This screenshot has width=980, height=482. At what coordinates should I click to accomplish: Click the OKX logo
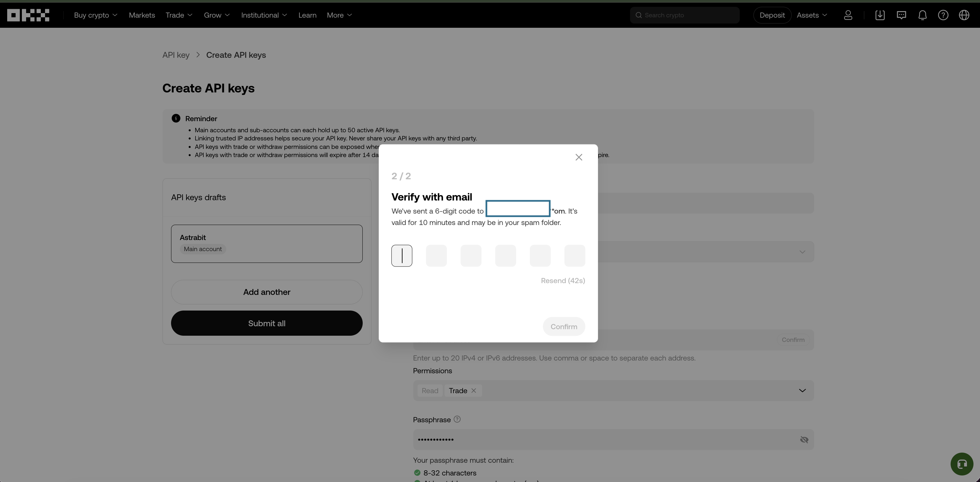coord(28,15)
